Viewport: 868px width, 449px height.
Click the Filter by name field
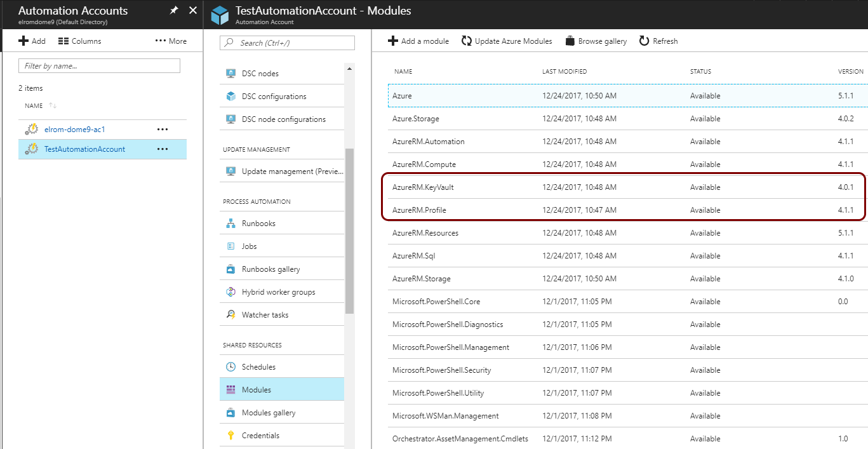pos(100,66)
